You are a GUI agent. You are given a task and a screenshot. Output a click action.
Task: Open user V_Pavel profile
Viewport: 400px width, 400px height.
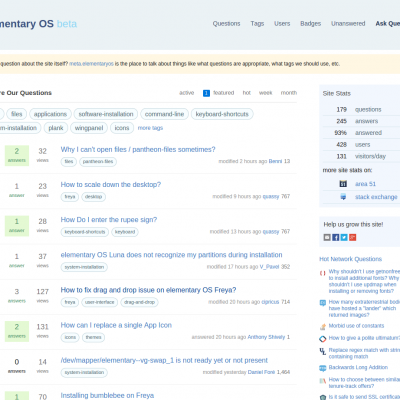coord(269,267)
